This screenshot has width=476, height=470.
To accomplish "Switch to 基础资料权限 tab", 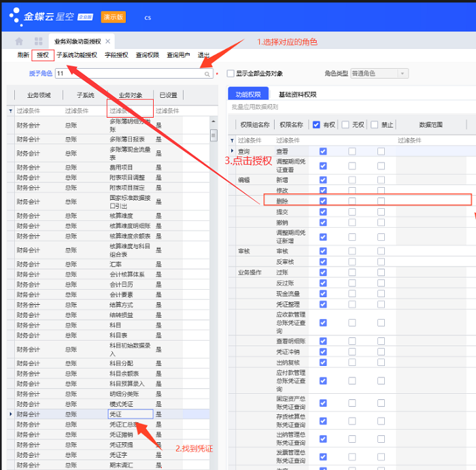I will (x=297, y=95).
